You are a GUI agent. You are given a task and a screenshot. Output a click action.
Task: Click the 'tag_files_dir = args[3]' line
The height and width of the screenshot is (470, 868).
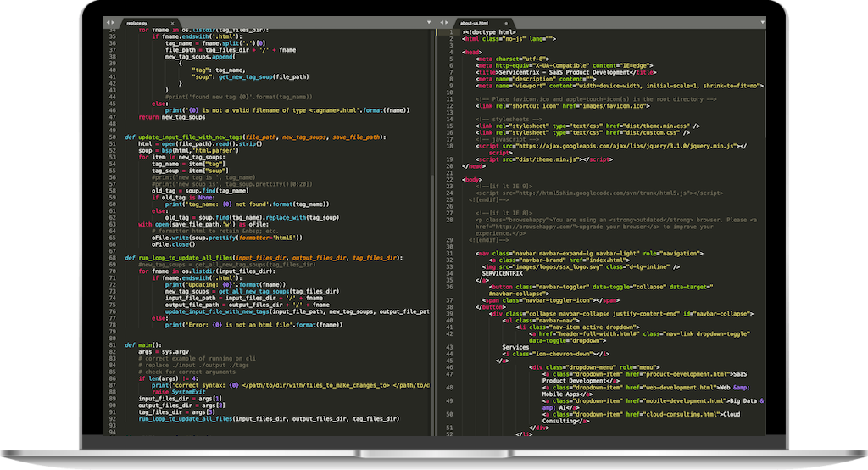coord(176,411)
